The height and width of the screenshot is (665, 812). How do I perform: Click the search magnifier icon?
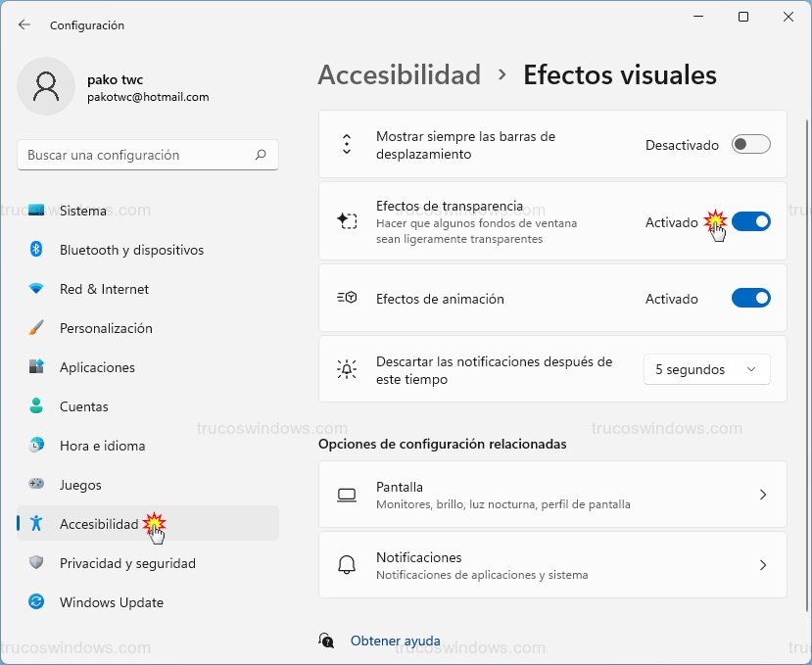point(260,155)
